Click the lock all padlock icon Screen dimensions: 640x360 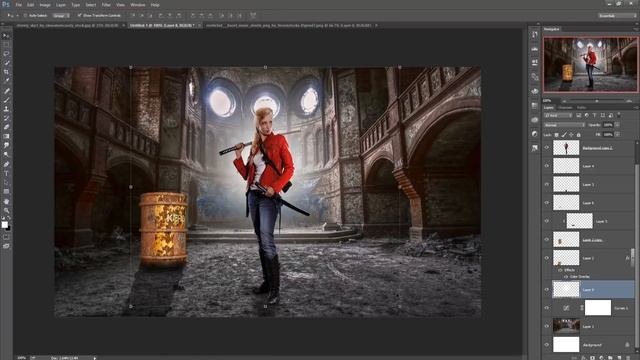(x=578, y=135)
